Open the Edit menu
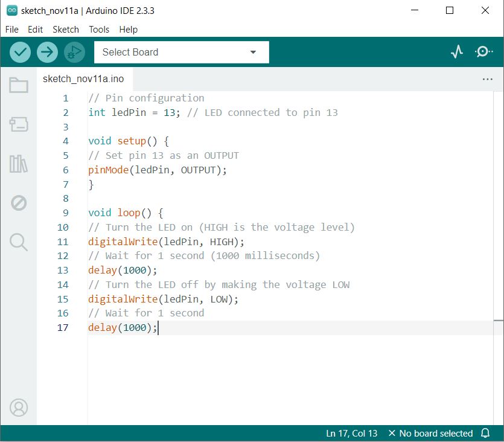 (x=35, y=30)
